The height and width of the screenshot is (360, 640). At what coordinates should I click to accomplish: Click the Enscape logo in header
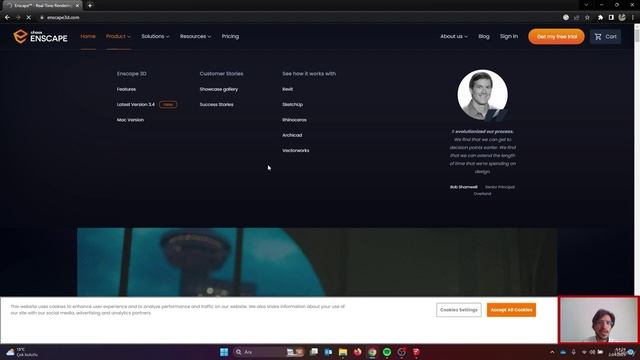(40, 36)
